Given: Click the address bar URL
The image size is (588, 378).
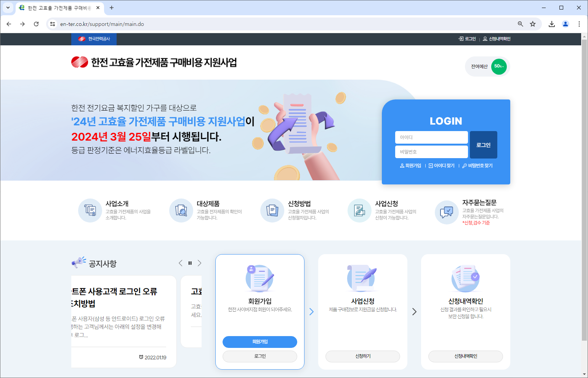Looking at the screenshot, I should tap(102, 24).
